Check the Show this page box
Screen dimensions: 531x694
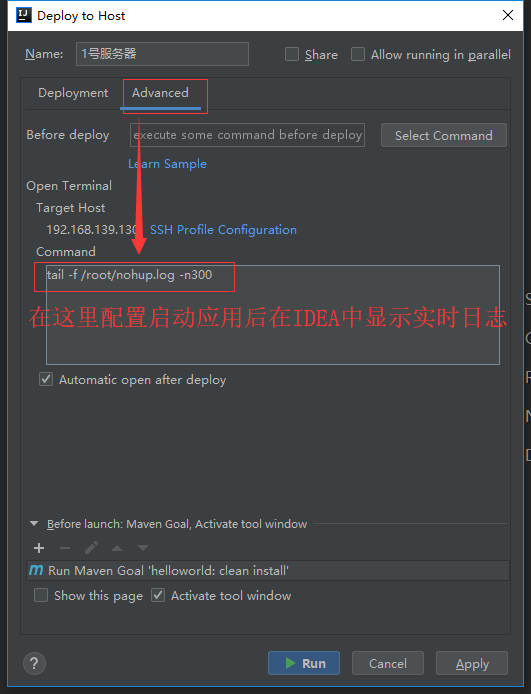click(x=41, y=595)
